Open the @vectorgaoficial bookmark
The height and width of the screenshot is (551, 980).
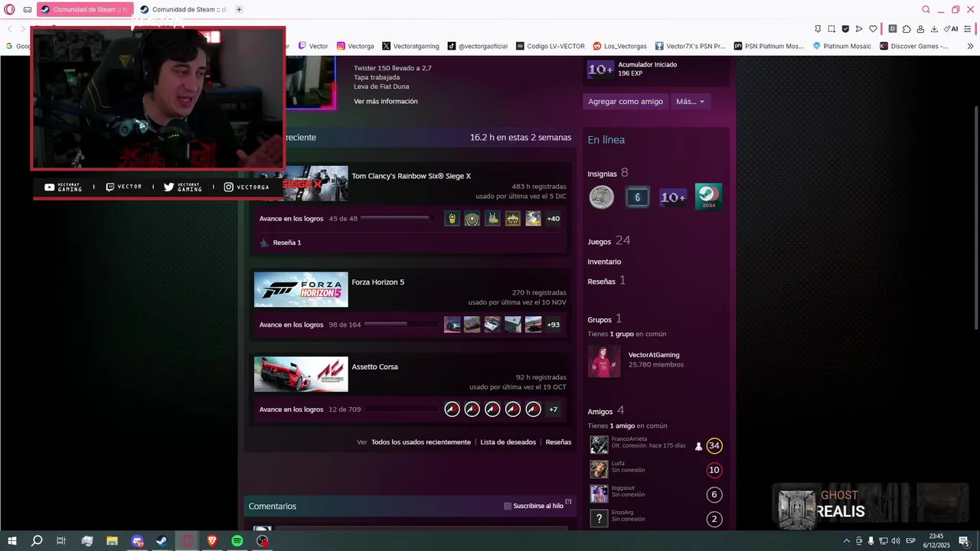pyautogui.click(x=478, y=46)
